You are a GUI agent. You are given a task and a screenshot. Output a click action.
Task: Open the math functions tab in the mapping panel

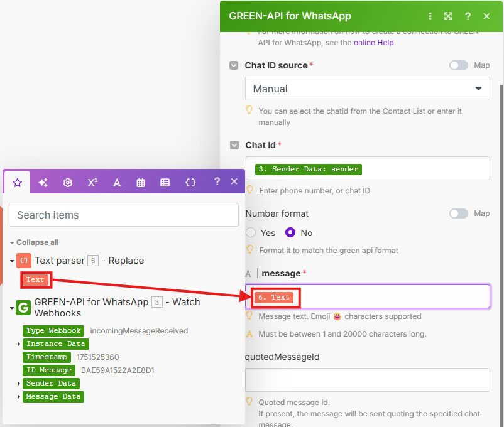point(92,182)
